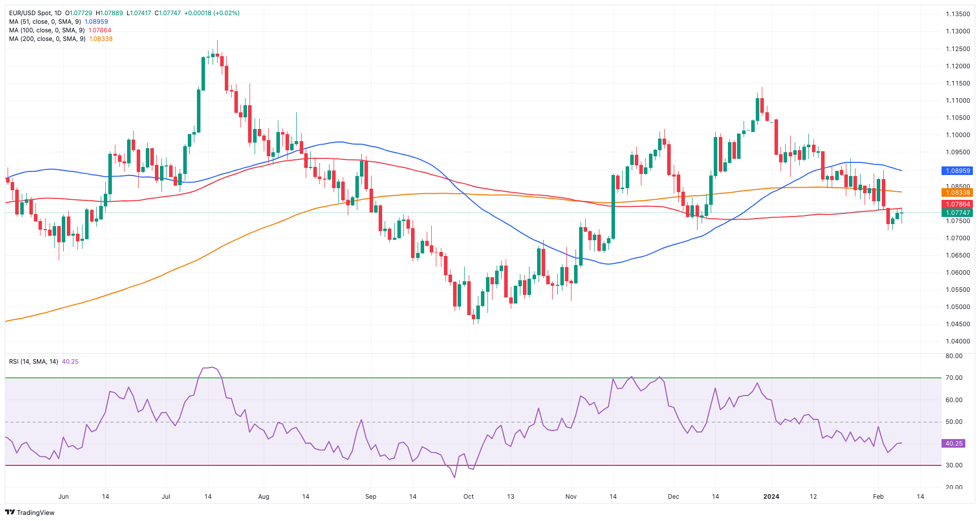Click the MA 51 value 1.08959 in legend
Image resolution: width=980 pixels, height=521 pixels.
pyautogui.click(x=96, y=22)
